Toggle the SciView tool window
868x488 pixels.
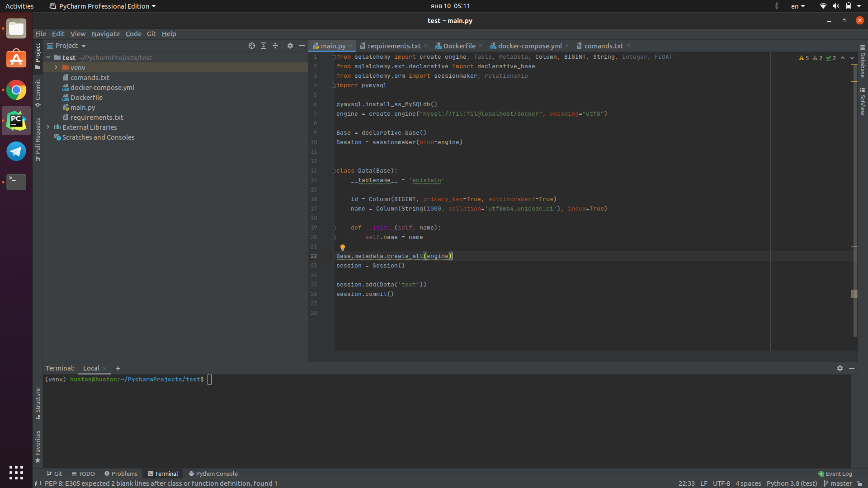pos(863,102)
